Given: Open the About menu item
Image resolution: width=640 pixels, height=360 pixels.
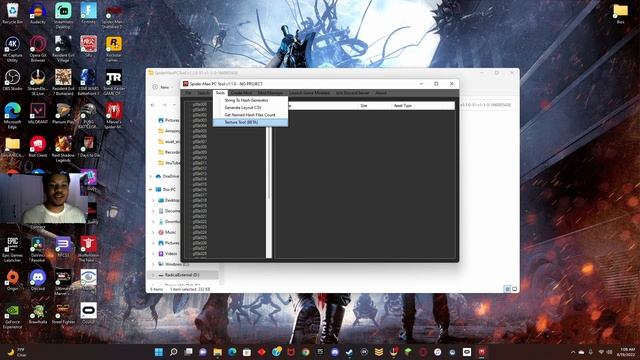Looking at the screenshot, I should coord(380,93).
